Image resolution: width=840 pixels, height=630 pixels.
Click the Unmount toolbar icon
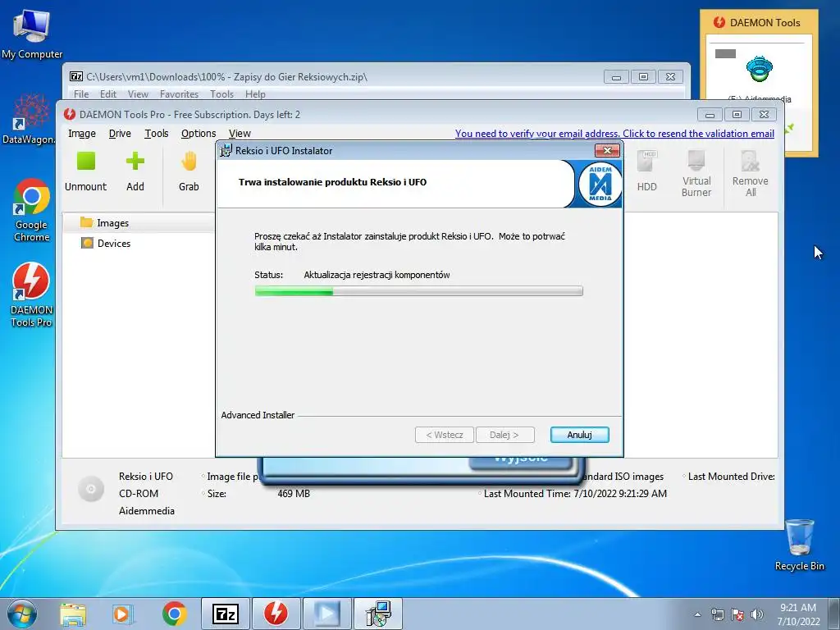coord(85,171)
